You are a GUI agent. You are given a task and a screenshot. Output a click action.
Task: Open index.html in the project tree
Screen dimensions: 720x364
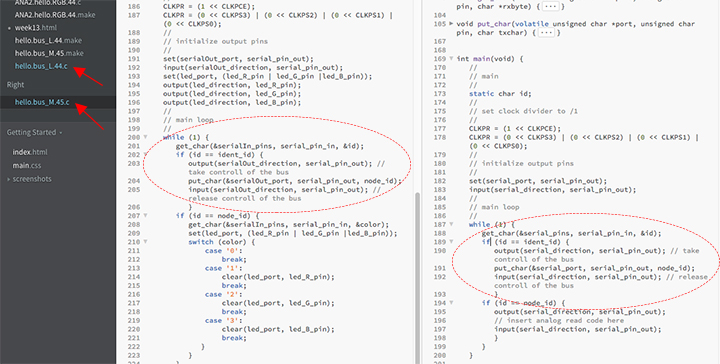click(30, 152)
